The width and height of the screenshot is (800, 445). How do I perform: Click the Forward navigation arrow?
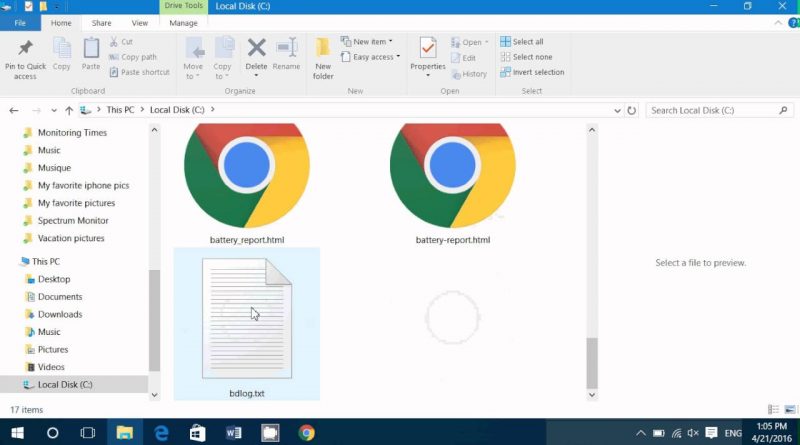[x=36, y=110]
